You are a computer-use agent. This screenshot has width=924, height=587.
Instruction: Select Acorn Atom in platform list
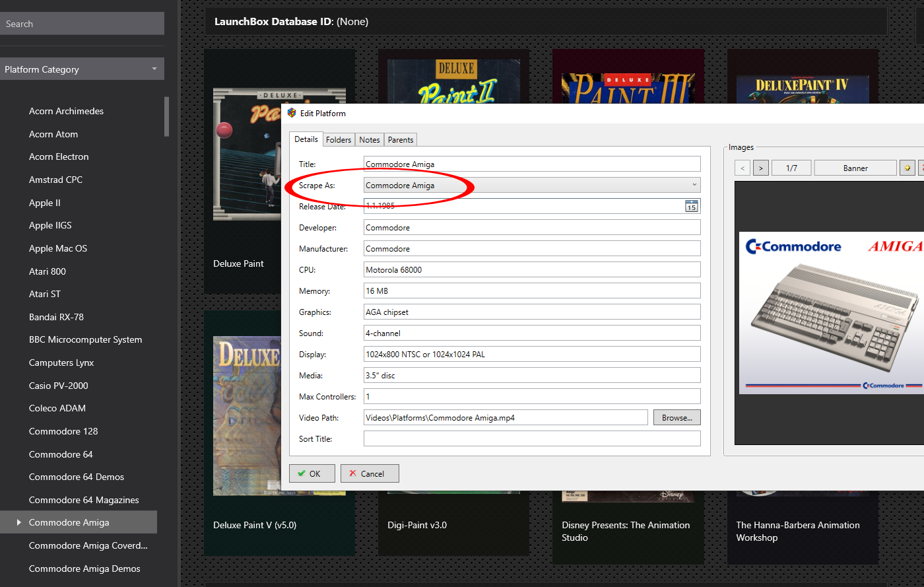pyautogui.click(x=53, y=134)
